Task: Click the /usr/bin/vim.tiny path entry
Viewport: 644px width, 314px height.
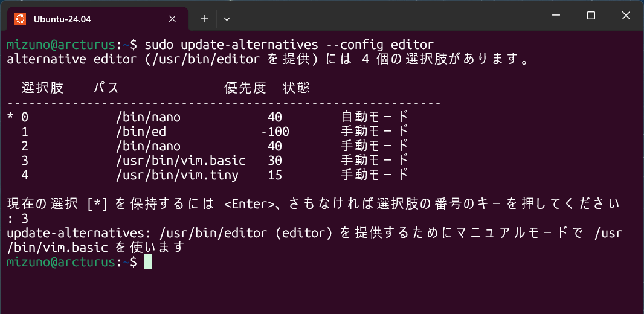Action: coord(177,175)
